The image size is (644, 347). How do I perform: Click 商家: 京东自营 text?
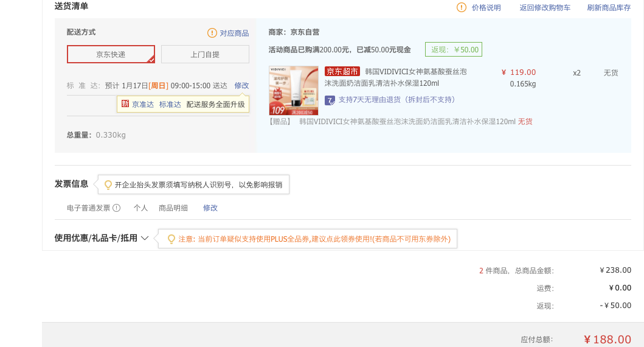(294, 32)
